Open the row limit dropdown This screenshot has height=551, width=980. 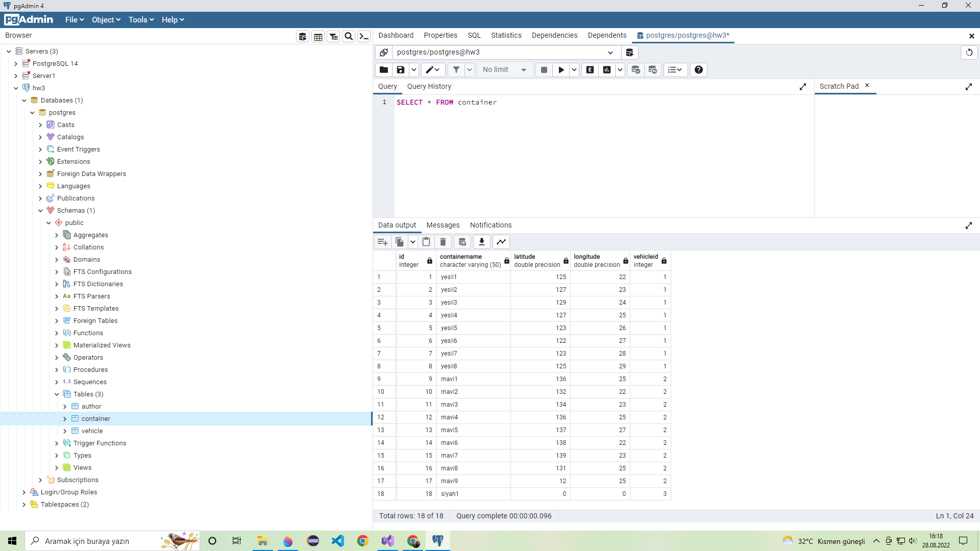(524, 69)
